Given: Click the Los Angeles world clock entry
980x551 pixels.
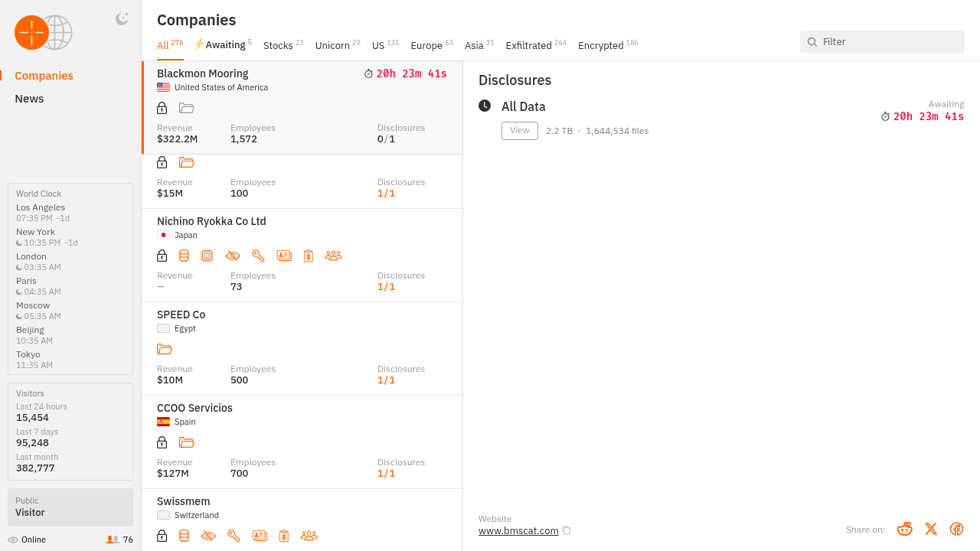Looking at the screenshot, I should pos(70,213).
